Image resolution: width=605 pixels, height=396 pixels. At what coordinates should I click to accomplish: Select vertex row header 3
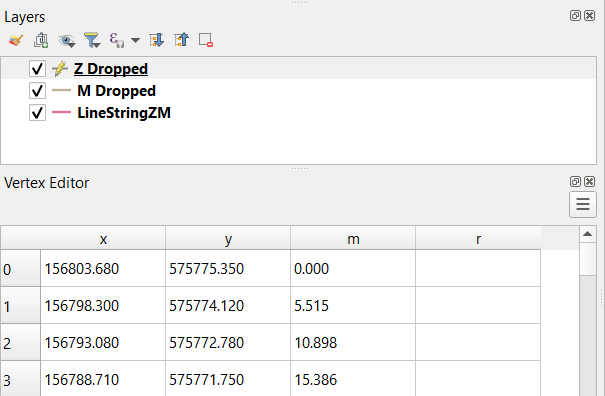20,379
